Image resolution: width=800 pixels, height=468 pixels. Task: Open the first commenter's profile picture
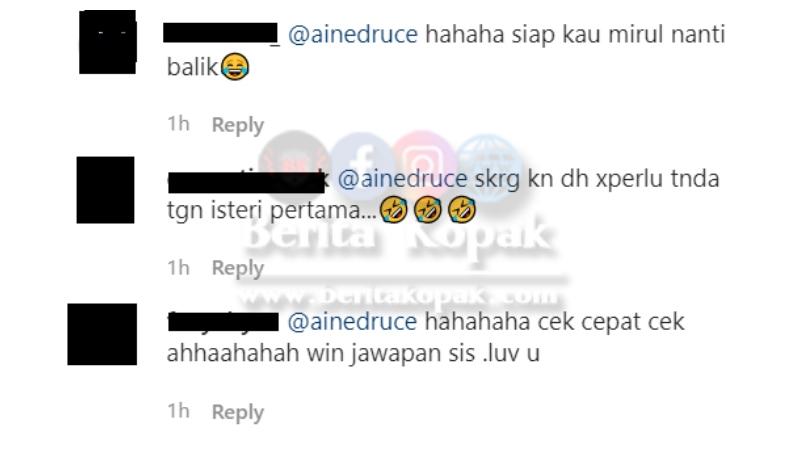(108, 42)
